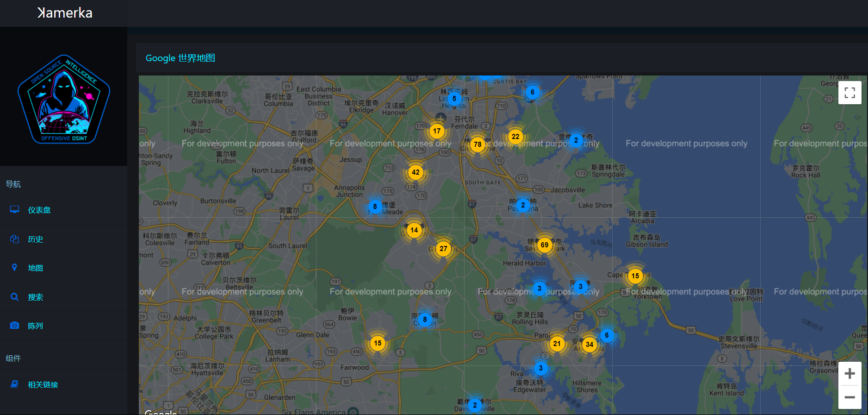Click blue cluster marker 2 near Riviera Beach
Image resolution: width=868 pixels, height=415 pixels.
pos(576,140)
